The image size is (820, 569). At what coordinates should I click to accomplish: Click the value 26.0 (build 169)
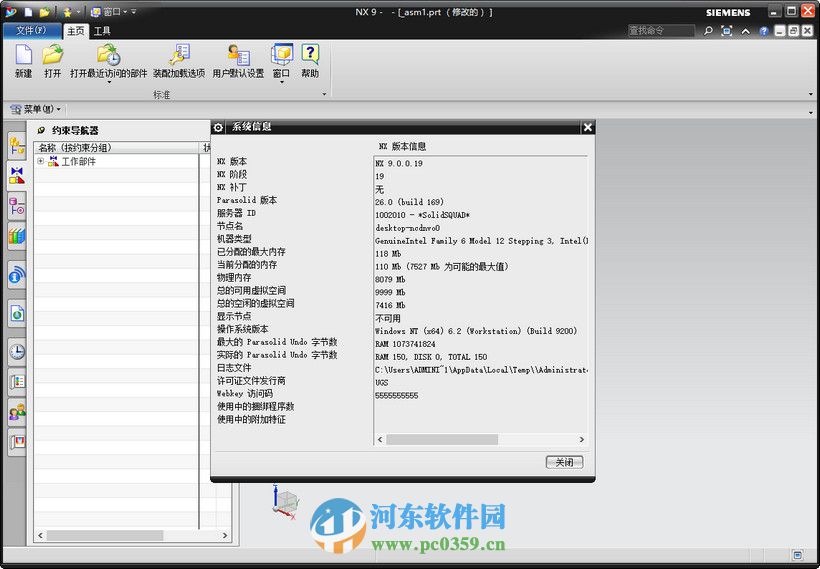tap(409, 202)
